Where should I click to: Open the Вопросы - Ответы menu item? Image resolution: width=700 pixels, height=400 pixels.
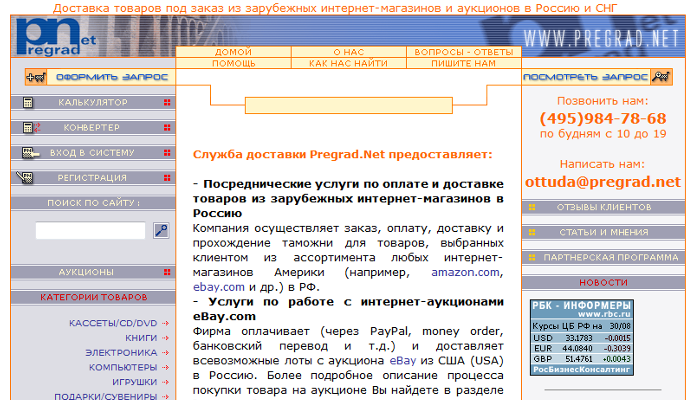coord(464,52)
